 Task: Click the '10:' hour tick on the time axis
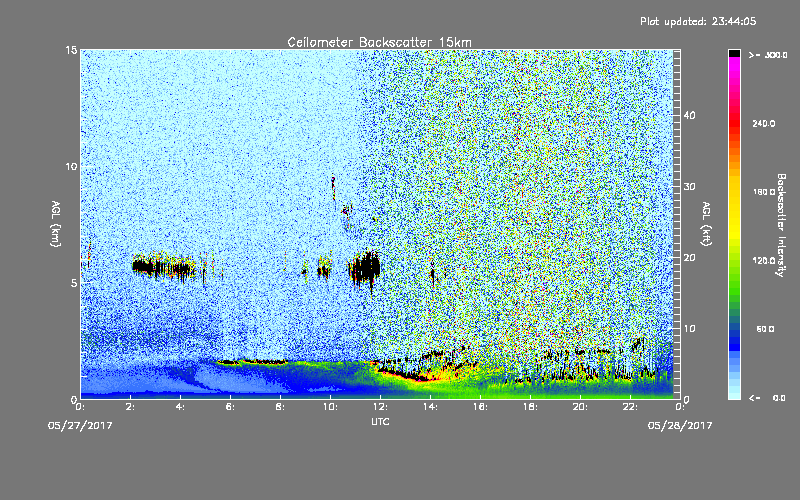[331, 407]
